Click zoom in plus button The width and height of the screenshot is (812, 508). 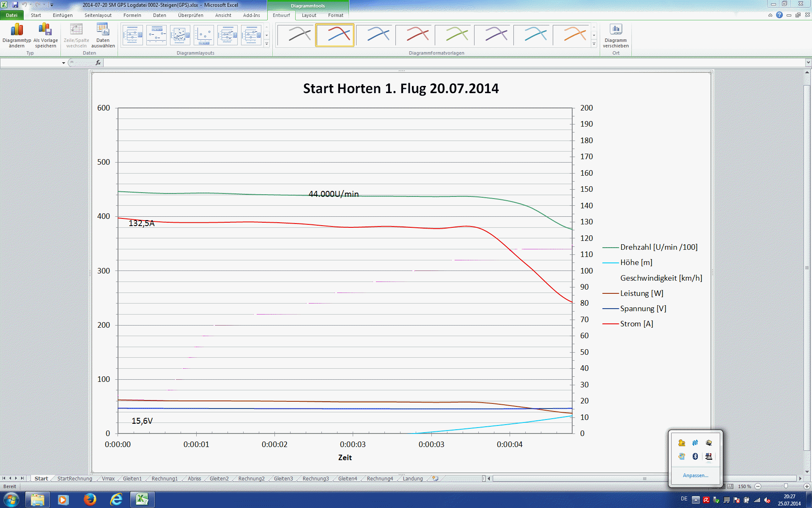[x=807, y=486]
